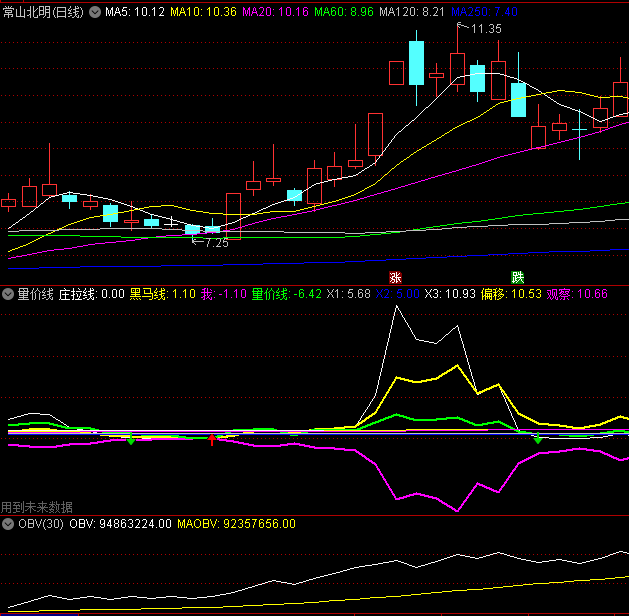The width and height of the screenshot is (629, 616).
Task: Click the 黑马线: 1.10 value
Action: point(162,294)
